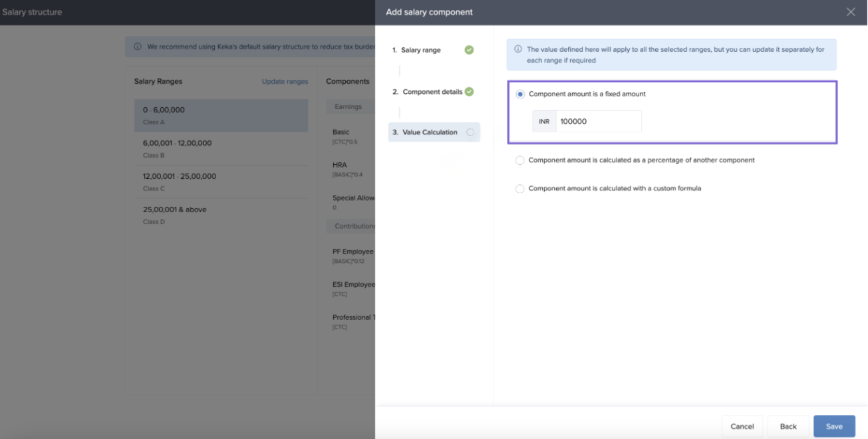The height and width of the screenshot is (439, 868).
Task: Click info icon in blue notice banner
Action: tap(518, 49)
